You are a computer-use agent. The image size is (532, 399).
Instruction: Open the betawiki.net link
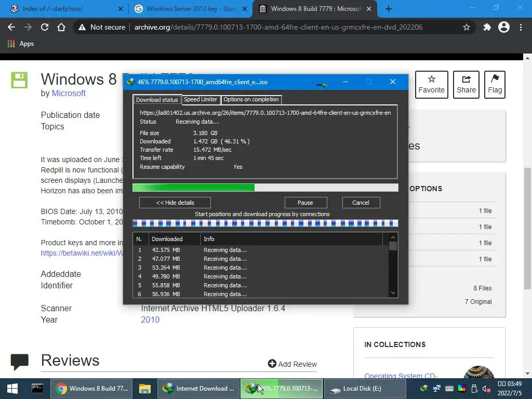[x=82, y=253]
